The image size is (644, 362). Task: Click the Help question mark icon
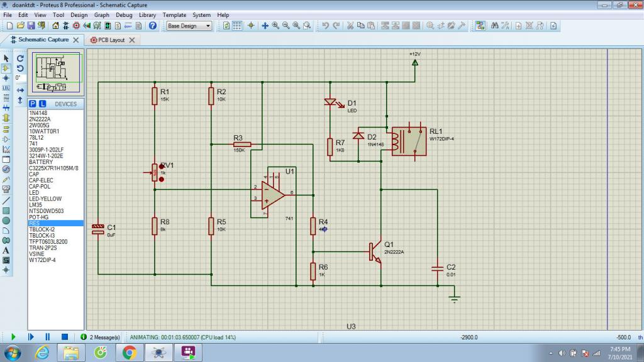[152, 26]
